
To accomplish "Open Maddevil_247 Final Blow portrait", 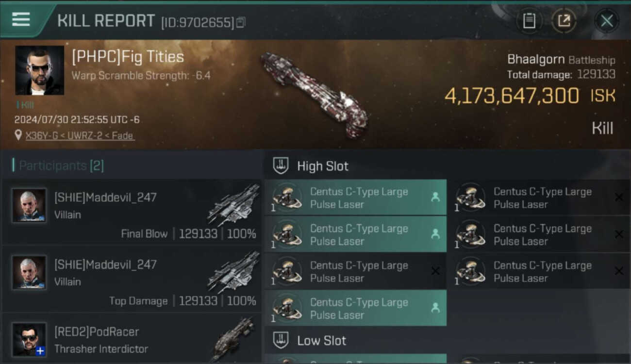I will (29, 205).
